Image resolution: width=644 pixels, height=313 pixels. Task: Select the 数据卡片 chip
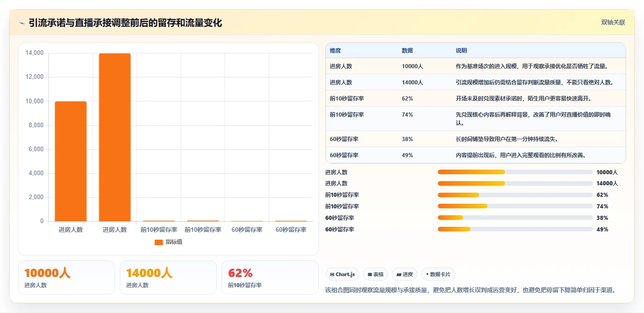click(438, 274)
